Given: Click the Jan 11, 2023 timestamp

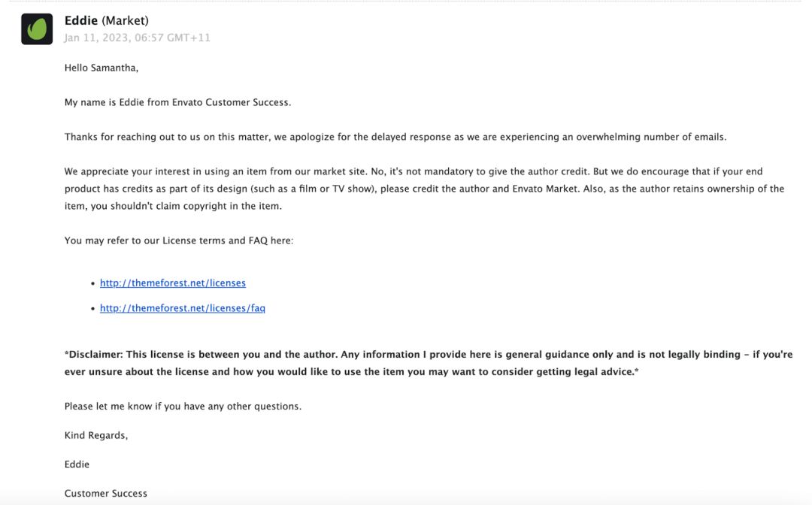Looking at the screenshot, I should (138, 38).
